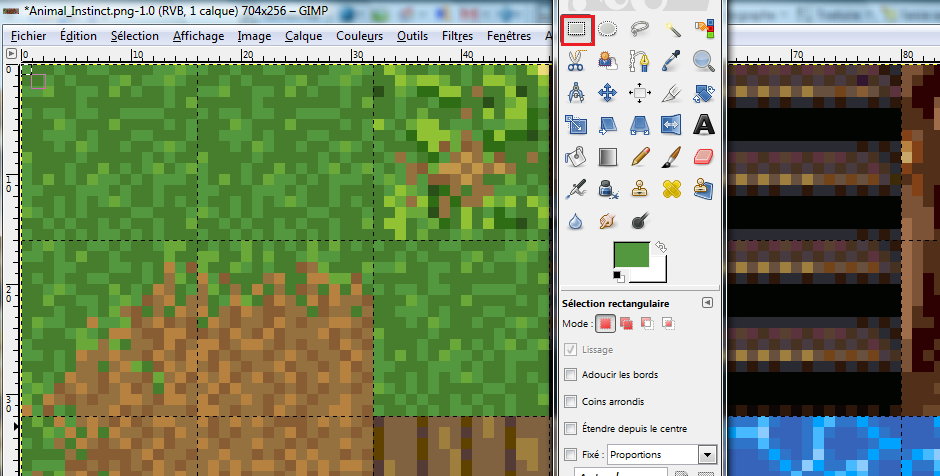Select the Eraser tool
This screenshot has height=476, width=940.
(x=704, y=157)
